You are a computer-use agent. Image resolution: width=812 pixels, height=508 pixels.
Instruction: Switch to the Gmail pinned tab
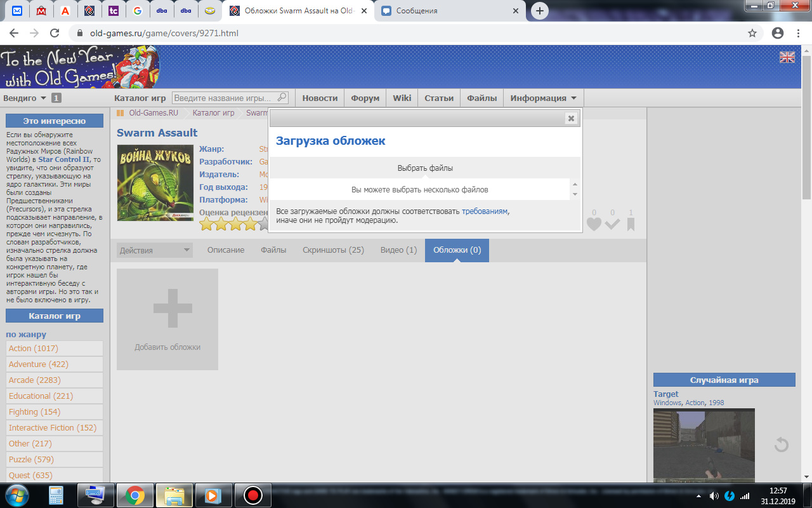click(x=41, y=11)
